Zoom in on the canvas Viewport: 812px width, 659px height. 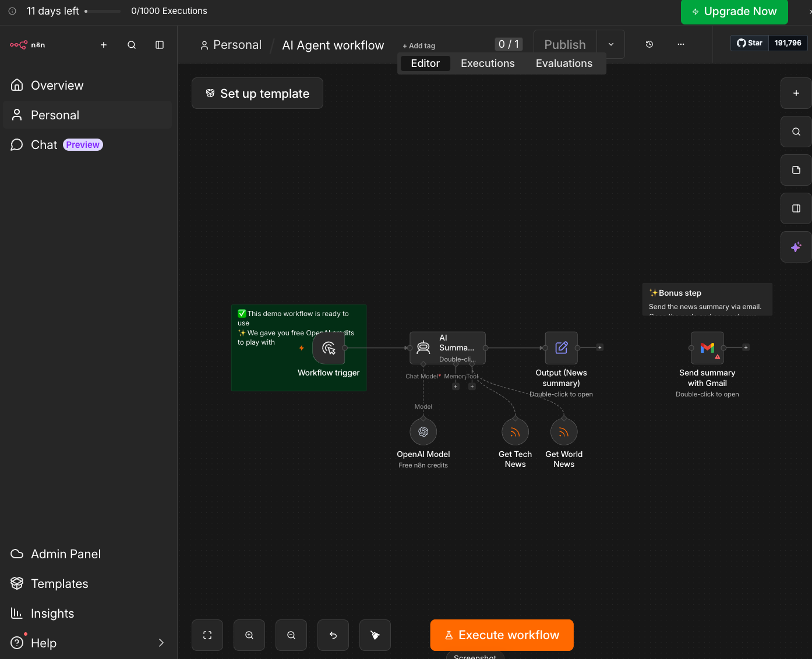pyautogui.click(x=249, y=635)
